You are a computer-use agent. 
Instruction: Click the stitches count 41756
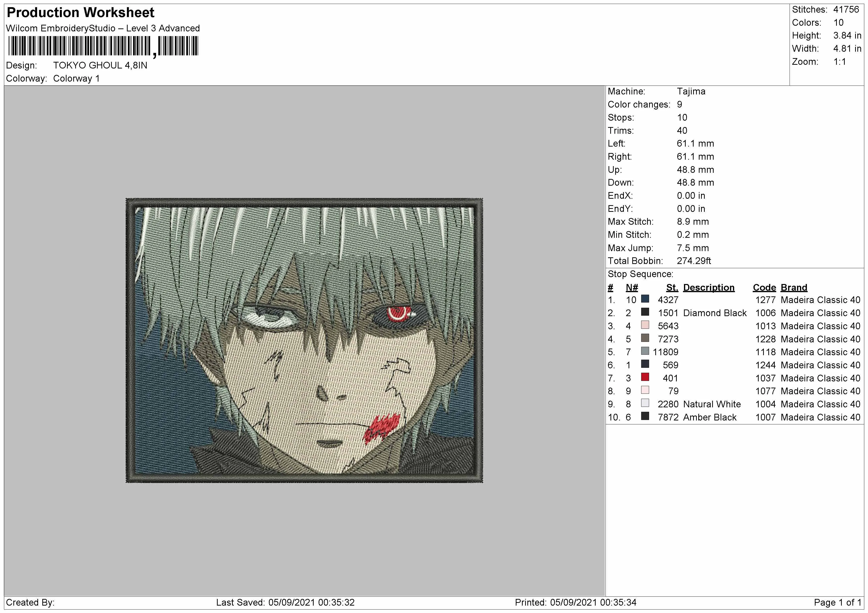click(x=846, y=9)
